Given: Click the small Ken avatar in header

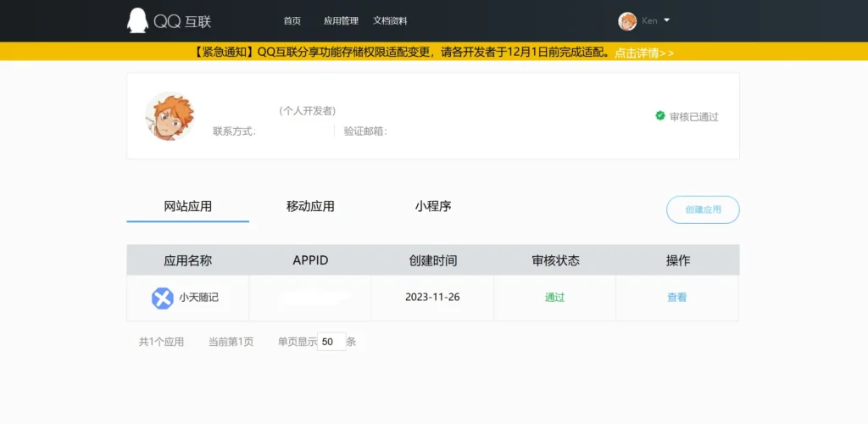Looking at the screenshot, I should [x=627, y=21].
